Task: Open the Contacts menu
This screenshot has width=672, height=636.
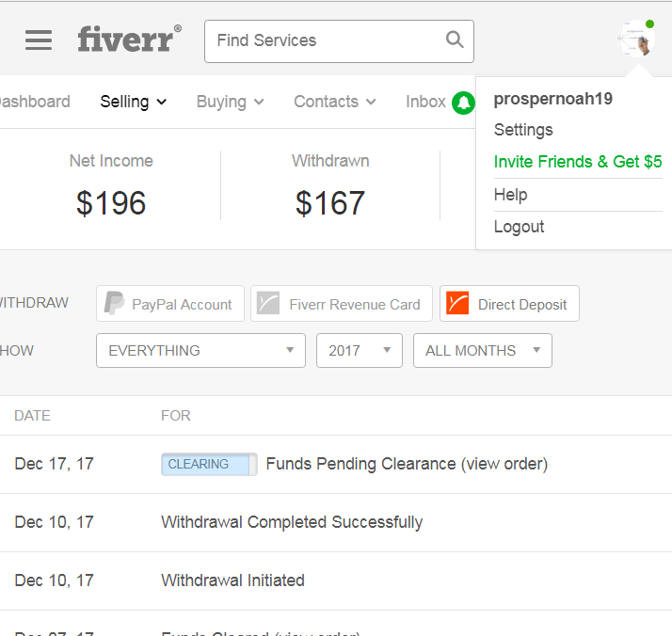Action: pyautogui.click(x=334, y=102)
